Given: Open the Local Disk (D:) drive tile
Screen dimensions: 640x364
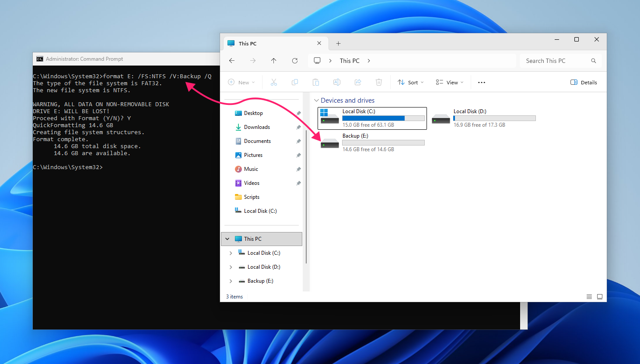Looking at the screenshot, I should tap(483, 118).
